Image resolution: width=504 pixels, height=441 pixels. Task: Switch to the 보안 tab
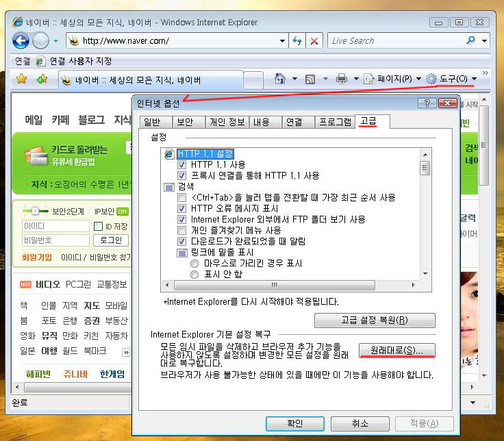click(x=189, y=122)
